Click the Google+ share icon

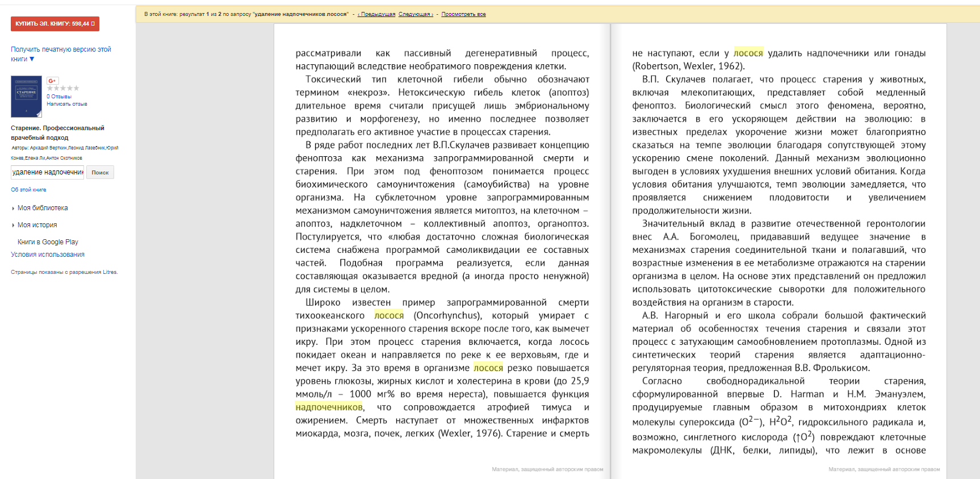click(52, 81)
